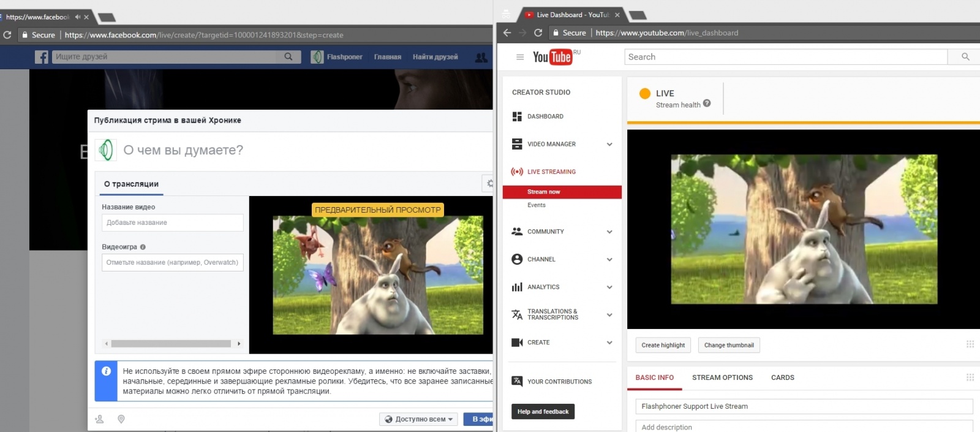Open the Доступно всем audience dropdown
The image size is (980, 432).
pyautogui.click(x=418, y=419)
